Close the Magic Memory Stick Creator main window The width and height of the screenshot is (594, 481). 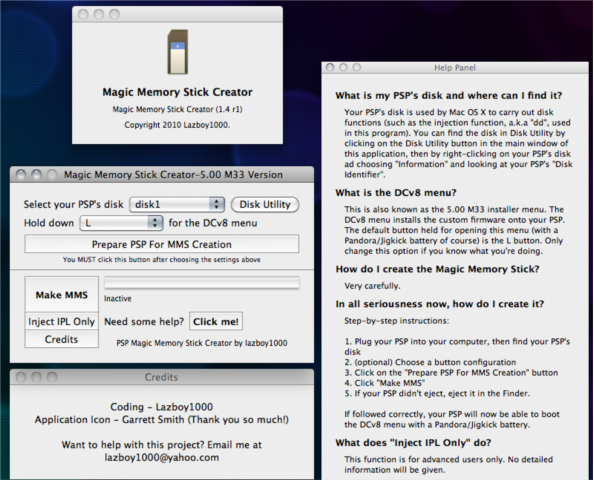21,175
